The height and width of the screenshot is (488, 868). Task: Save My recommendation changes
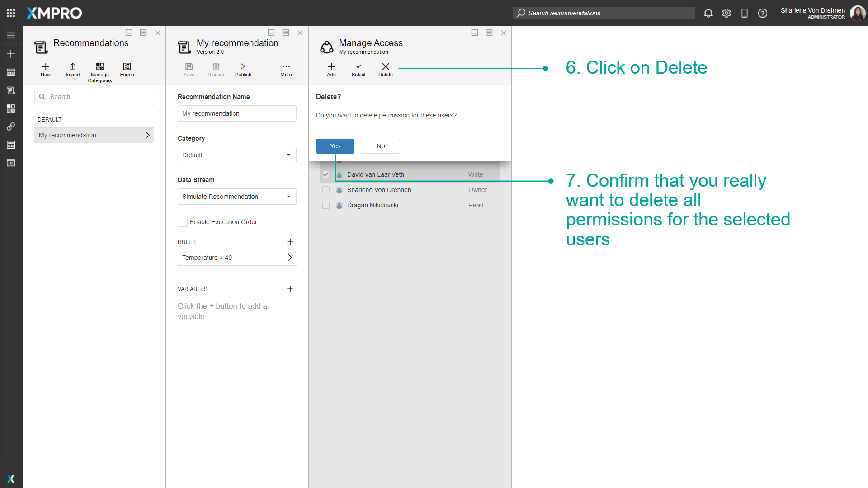click(189, 69)
